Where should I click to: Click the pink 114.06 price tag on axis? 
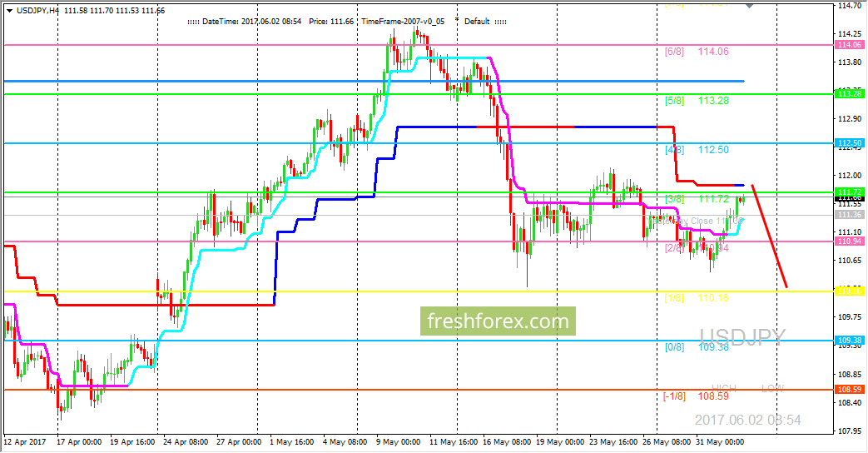(x=850, y=45)
